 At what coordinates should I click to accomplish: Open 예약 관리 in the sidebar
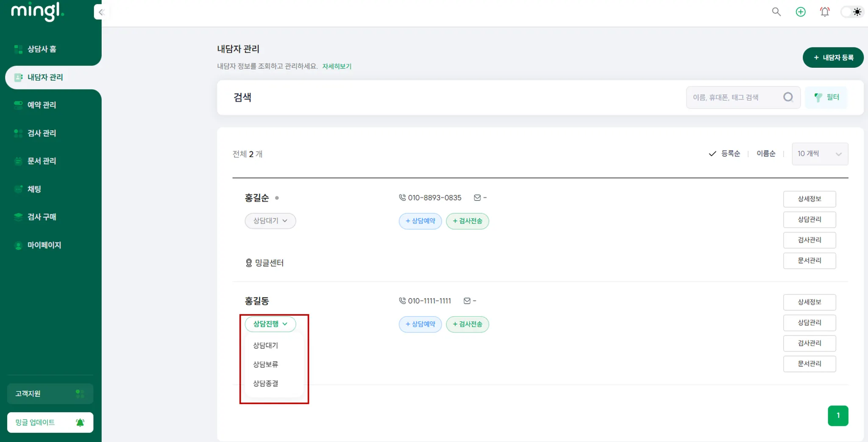[42, 105]
